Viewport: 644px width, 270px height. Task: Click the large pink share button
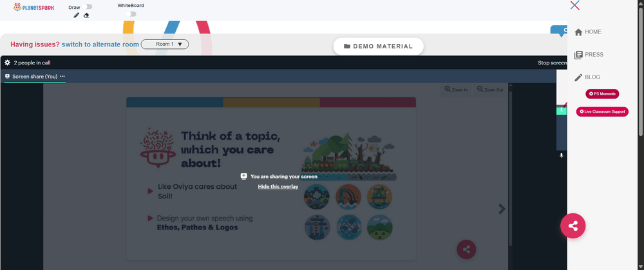click(573, 226)
